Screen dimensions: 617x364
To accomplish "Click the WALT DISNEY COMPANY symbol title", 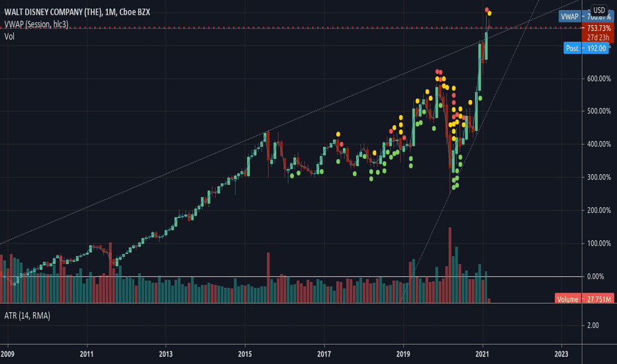I will point(77,12).
